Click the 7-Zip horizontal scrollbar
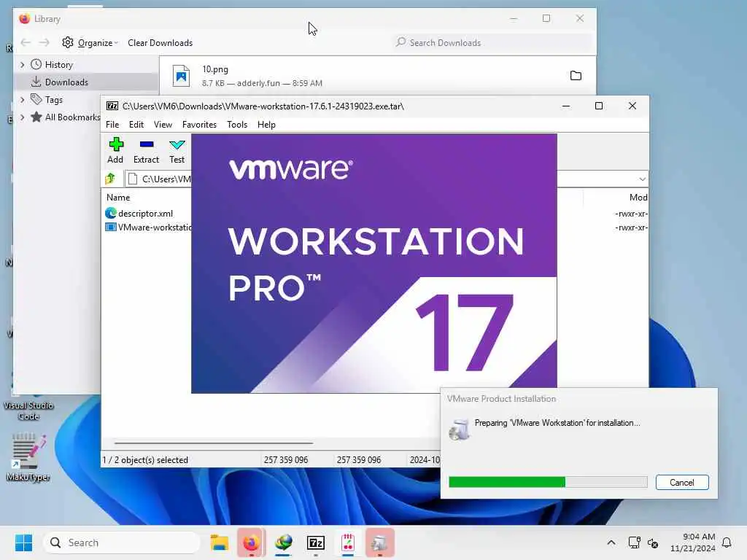The height and width of the screenshot is (560, 747). [x=214, y=443]
